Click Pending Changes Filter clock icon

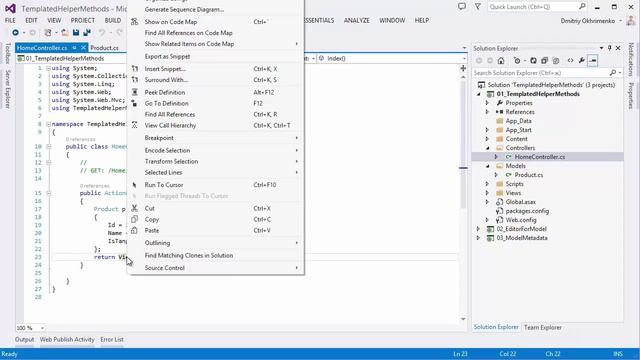[x=517, y=61]
